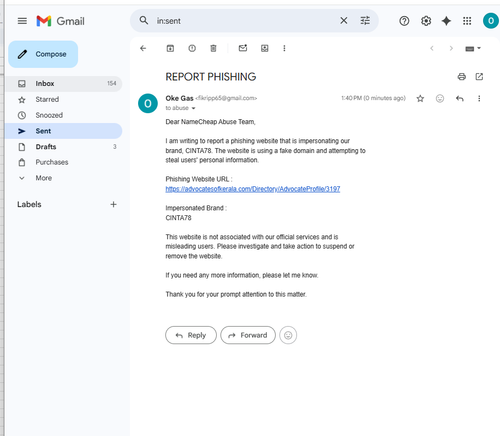Image resolution: width=500 pixels, height=436 pixels.
Task: Open Settings gear icon
Action: tap(426, 21)
